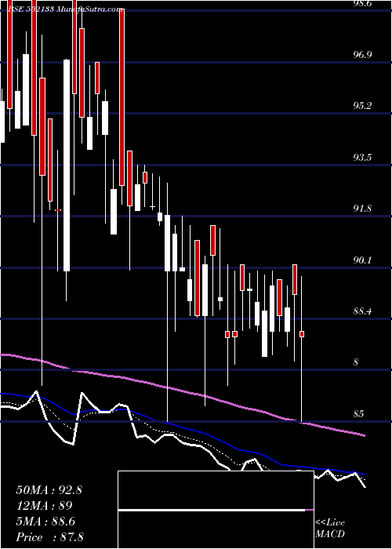
Task: Click the 85 price axis label
Action: pos(359,414)
